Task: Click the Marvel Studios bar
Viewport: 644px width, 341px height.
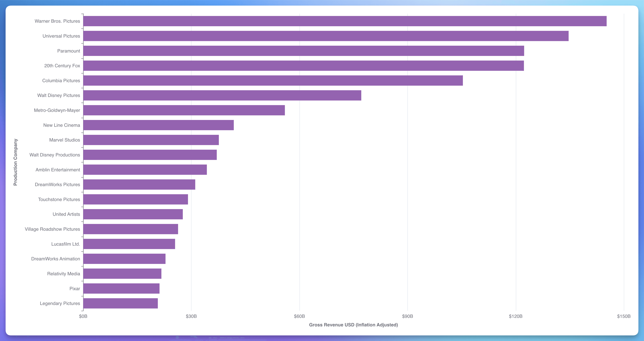Action: click(x=151, y=140)
